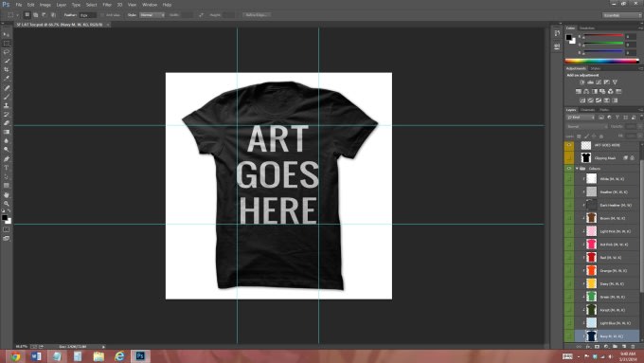
Task: Select the Horizontal Type tool
Action: pyautogui.click(x=7, y=168)
